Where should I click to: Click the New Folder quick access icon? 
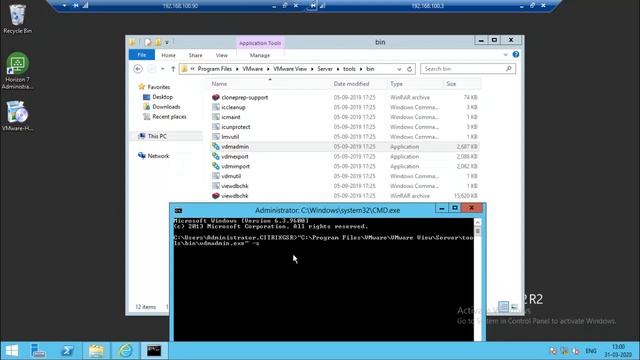click(x=158, y=42)
